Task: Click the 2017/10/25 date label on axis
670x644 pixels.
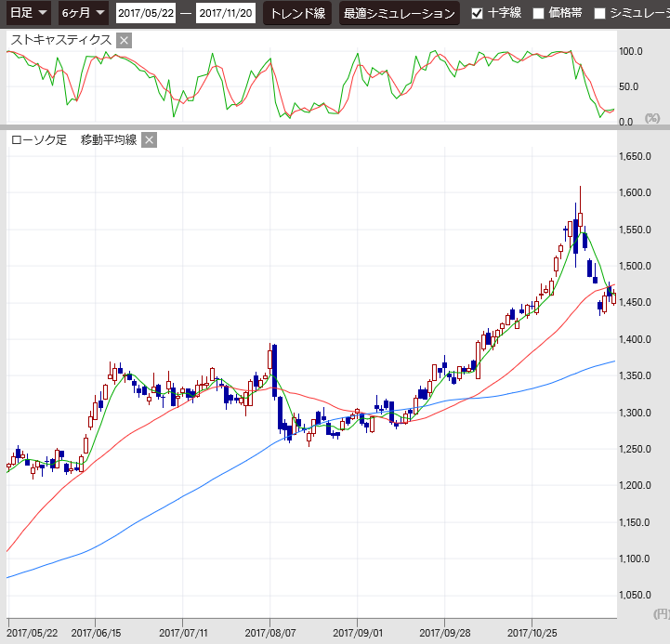Action: pyautogui.click(x=532, y=632)
